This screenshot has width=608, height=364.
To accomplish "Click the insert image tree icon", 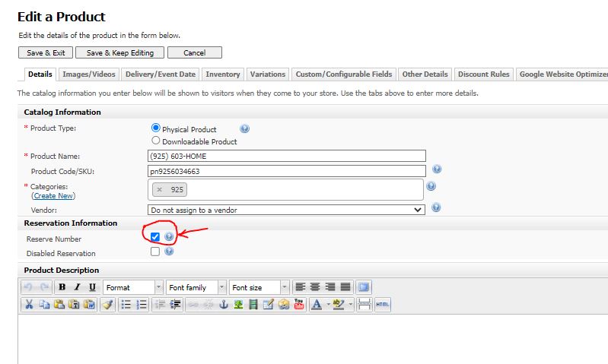I will pyautogui.click(x=238, y=305).
